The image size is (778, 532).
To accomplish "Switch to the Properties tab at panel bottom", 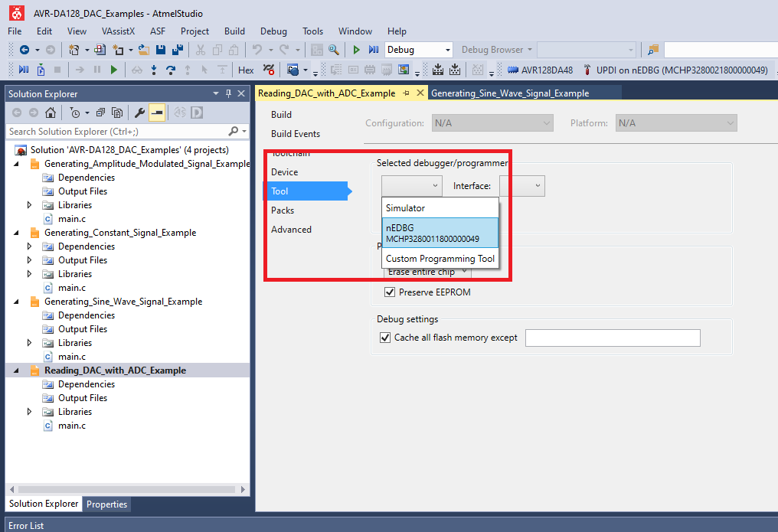I will [x=106, y=504].
